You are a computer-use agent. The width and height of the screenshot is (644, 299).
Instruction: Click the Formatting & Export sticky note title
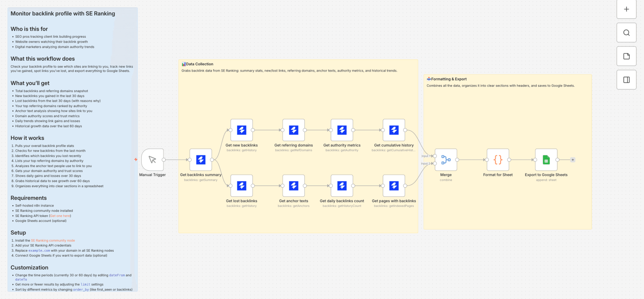(447, 79)
